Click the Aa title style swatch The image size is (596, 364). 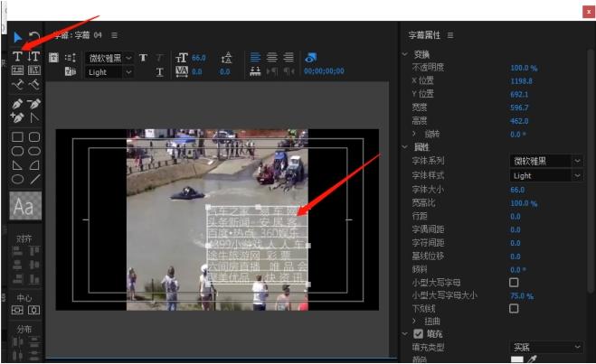(25, 205)
